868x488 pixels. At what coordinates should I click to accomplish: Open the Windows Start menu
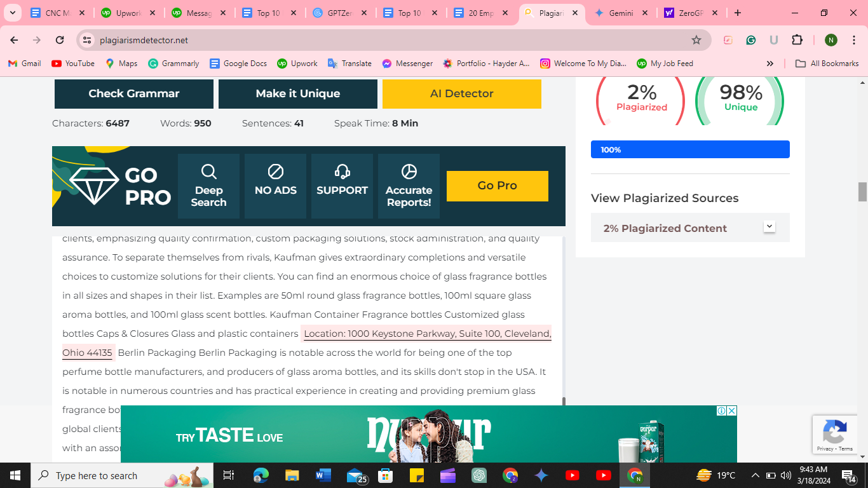[x=15, y=475]
